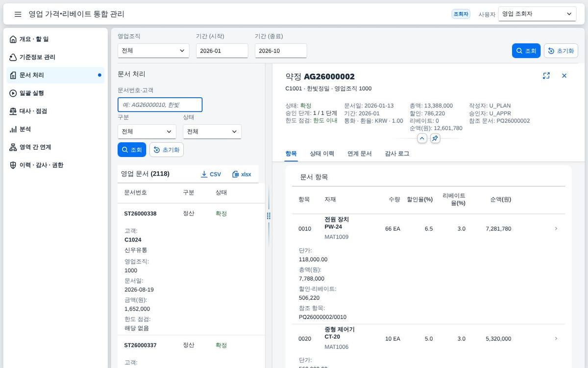Open the 구분 dropdown in 문서 처리
The width and height of the screenshot is (588, 368).
click(x=147, y=131)
